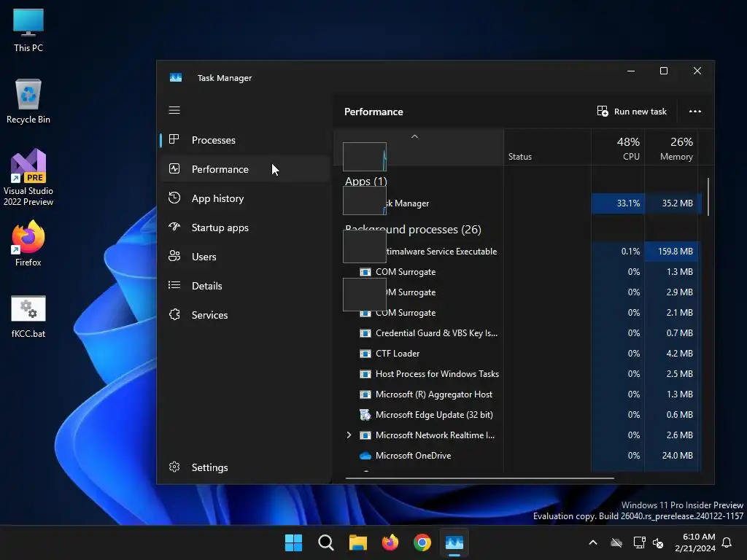Image resolution: width=747 pixels, height=560 pixels.
Task: Select the Recycle Bin desktop icon
Action: click(28, 101)
